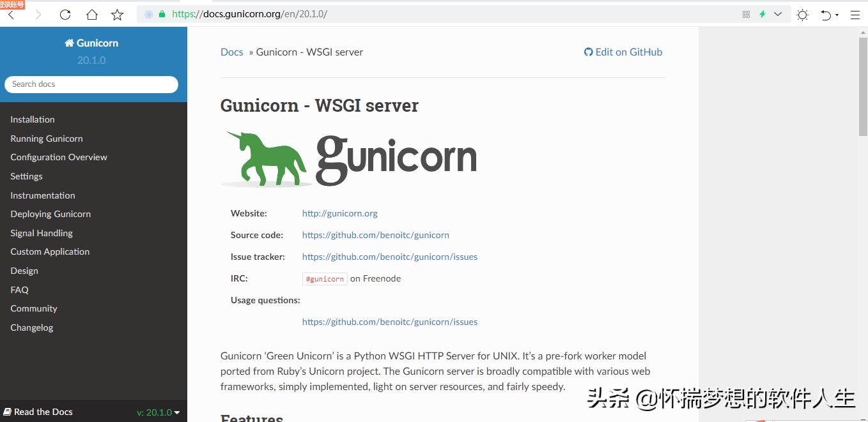
Task: Open the QR code icon in address bar
Action: [746, 14]
